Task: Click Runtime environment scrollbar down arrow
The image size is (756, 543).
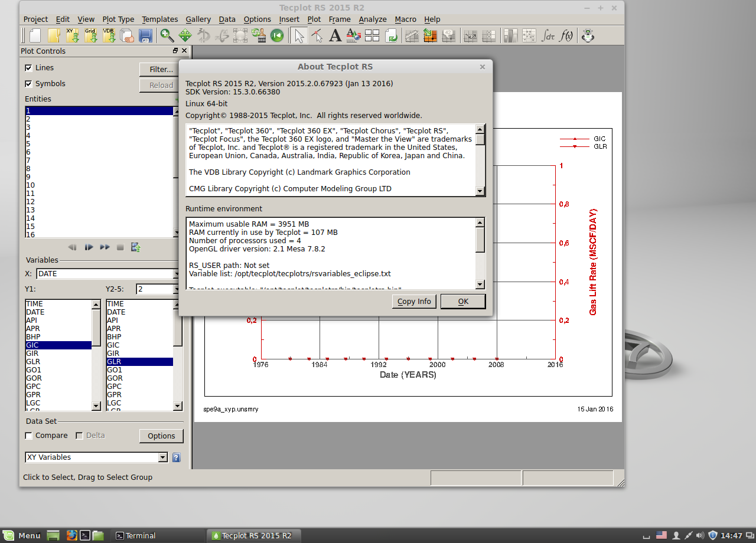Action: (480, 284)
